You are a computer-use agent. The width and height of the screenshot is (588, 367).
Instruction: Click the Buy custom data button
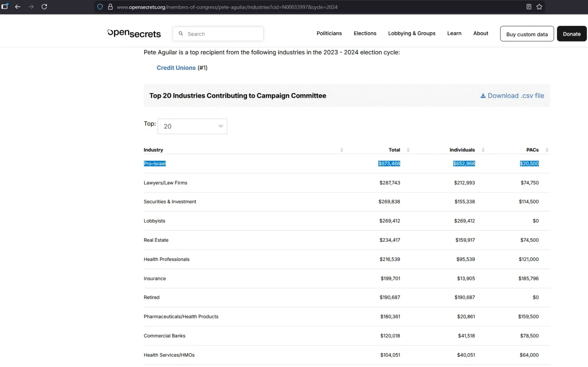(527, 34)
